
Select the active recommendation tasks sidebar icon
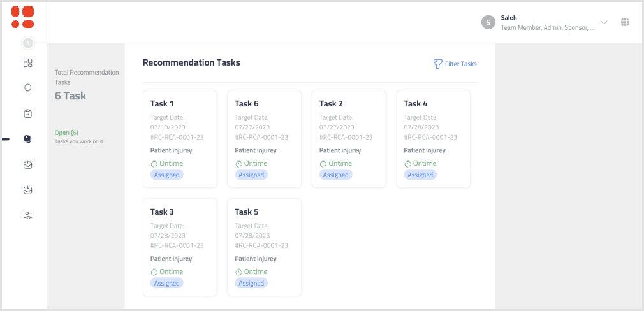[27, 139]
